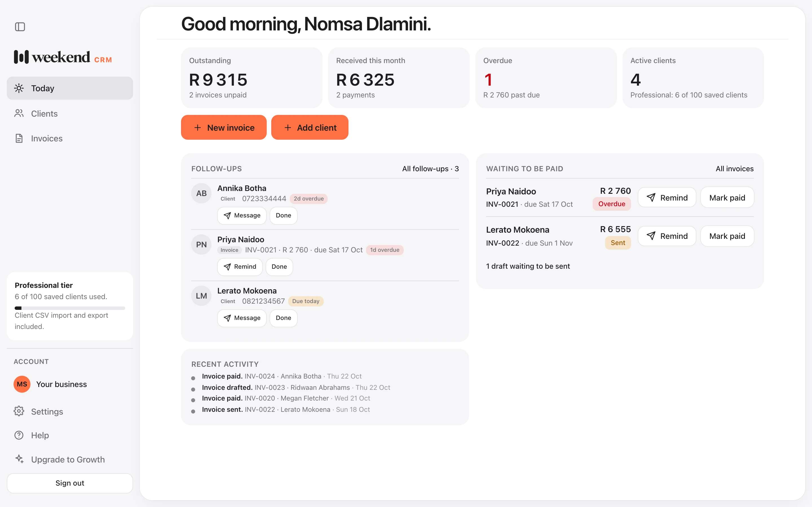Click the MS business avatar
This screenshot has height=507, width=812.
[x=22, y=384]
